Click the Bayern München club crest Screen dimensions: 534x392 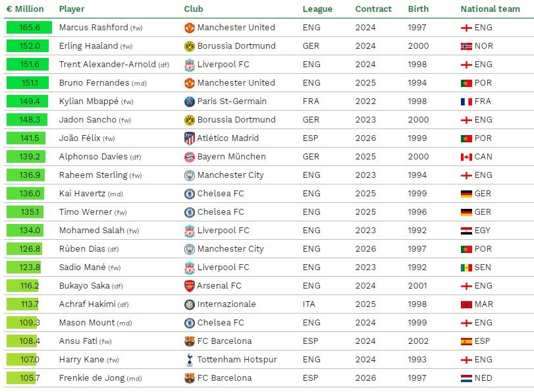(x=190, y=157)
